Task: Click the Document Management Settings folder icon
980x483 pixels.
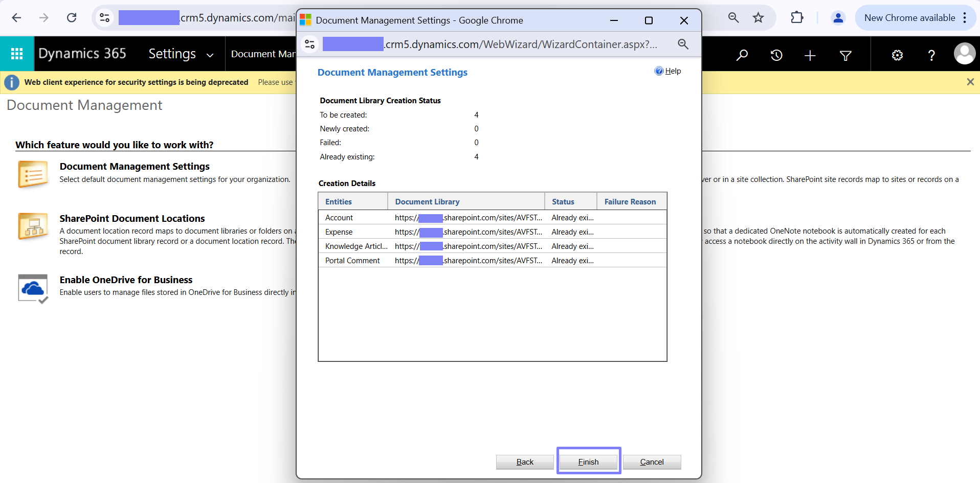Action: tap(33, 174)
